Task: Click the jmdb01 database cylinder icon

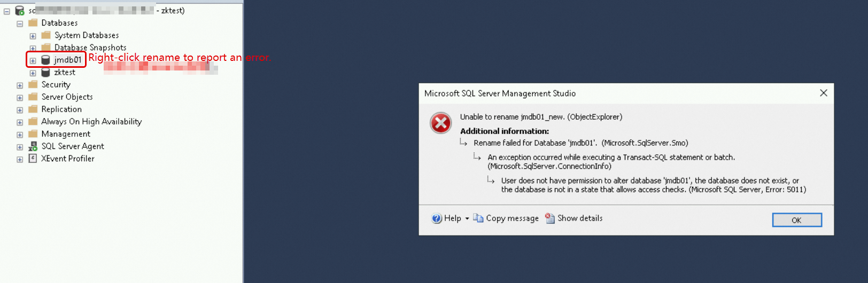Action: click(46, 60)
